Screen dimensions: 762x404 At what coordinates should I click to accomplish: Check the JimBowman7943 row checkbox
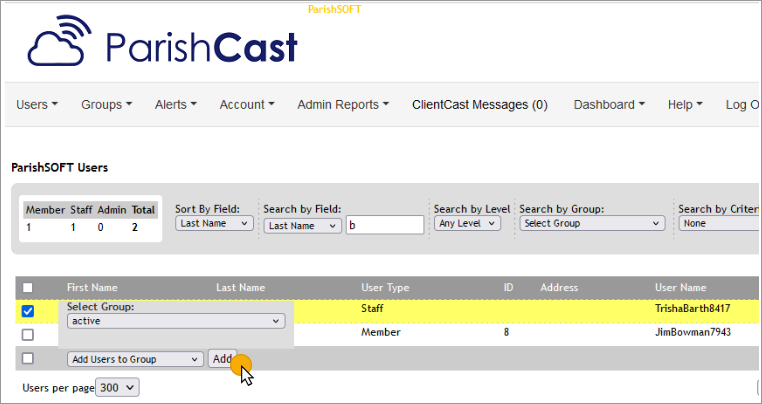pyautogui.click(x=28, y=334)
